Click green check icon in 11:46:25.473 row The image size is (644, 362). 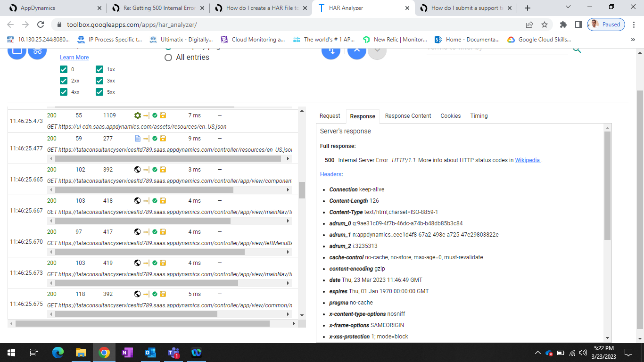pyautogui.click(x=155, y=115)
